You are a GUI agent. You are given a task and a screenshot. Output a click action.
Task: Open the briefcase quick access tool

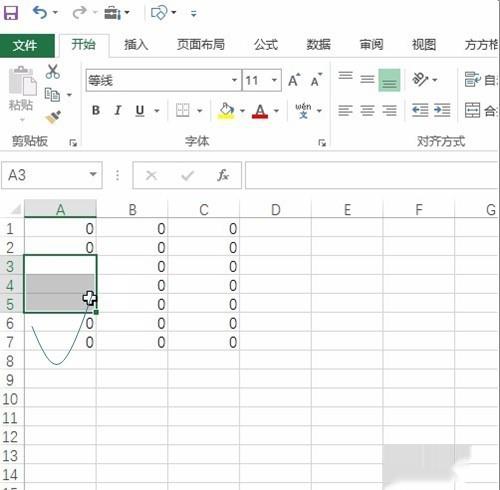point(113,13)
